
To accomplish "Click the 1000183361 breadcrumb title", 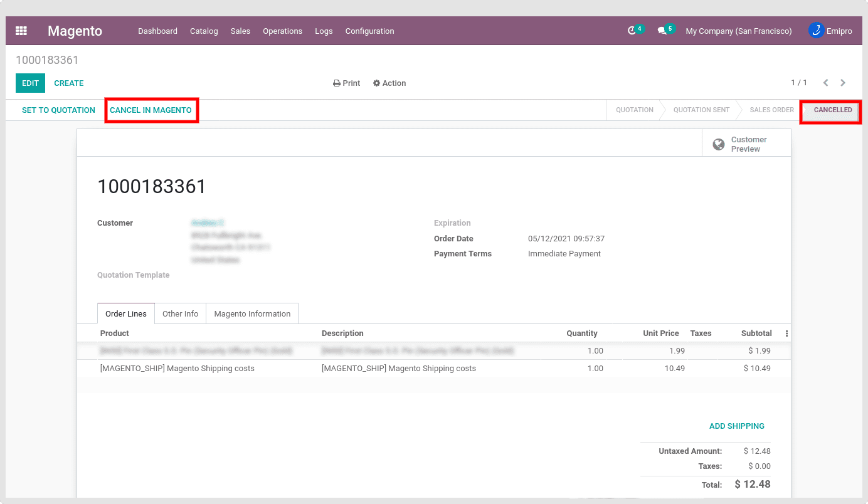I will 47,60.
